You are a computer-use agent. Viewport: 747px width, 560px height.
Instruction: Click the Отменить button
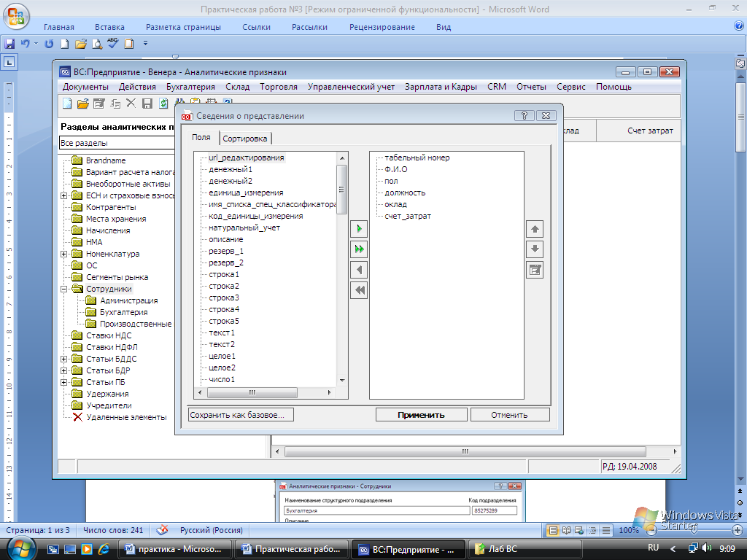(x=510, y=415)
